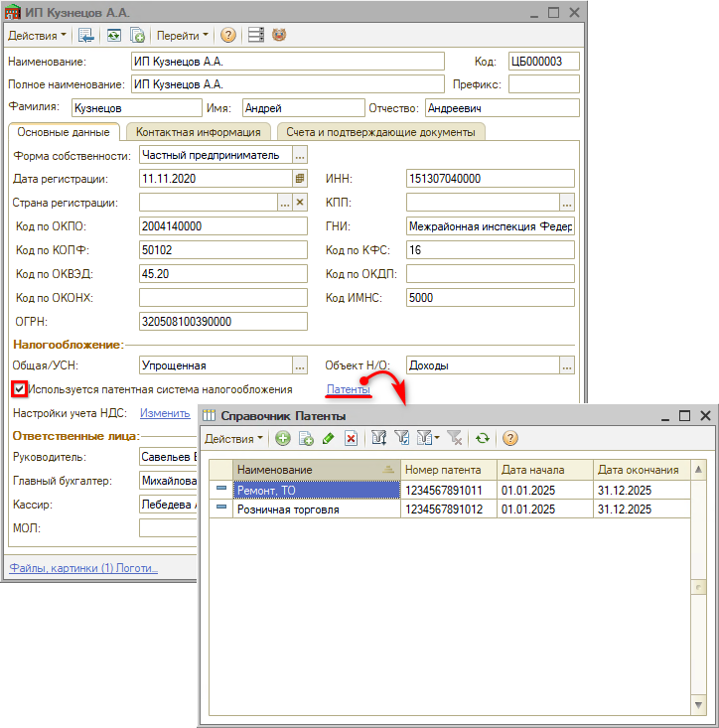Click the green Add patent icon
Image resolution: width=719 pixels, height=728 pixels.
283,438
